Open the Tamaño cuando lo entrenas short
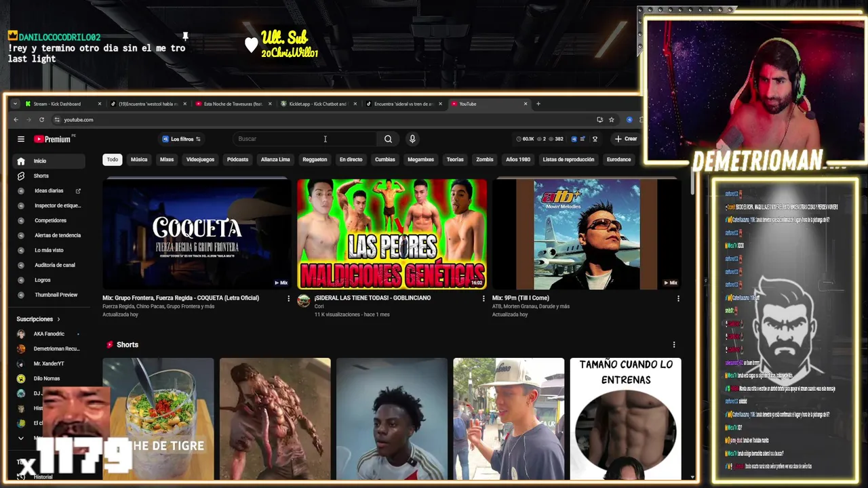Image resolution: width=868 pixels, height=488 pixels. pos(625,419)
